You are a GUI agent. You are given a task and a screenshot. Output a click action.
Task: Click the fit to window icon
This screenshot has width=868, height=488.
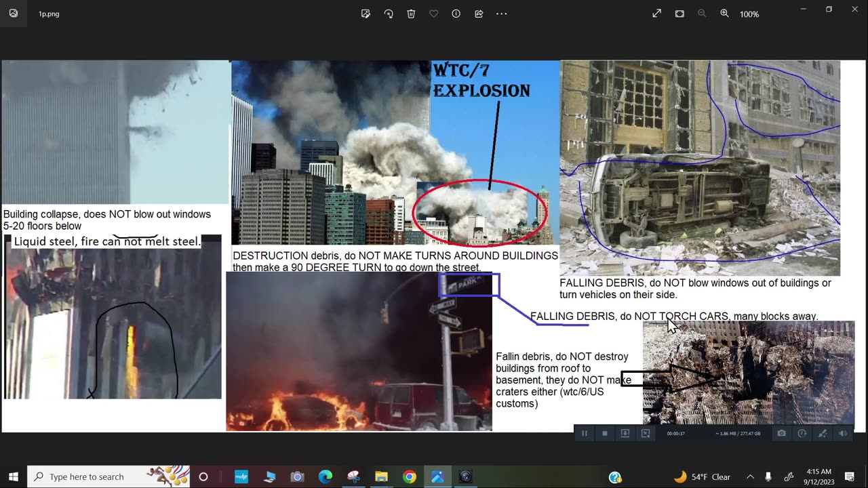coord(679,14)
